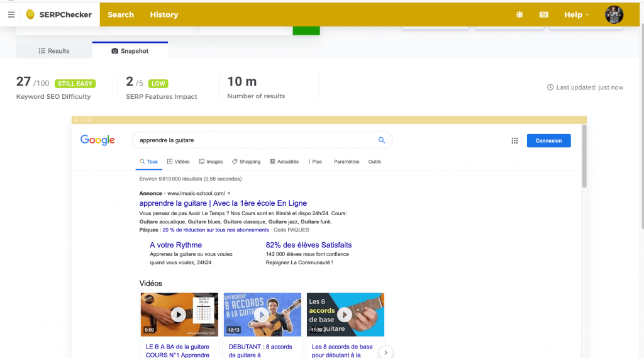Switch to the Results tab
Image resolution: width=644 pixels, height=358 pixels.
tap(54, 51)
